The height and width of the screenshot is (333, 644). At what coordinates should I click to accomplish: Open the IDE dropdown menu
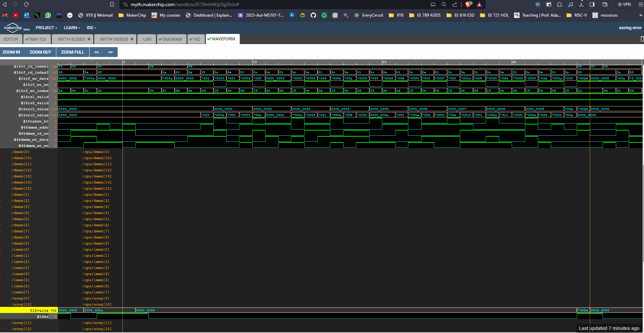[92, 28]
